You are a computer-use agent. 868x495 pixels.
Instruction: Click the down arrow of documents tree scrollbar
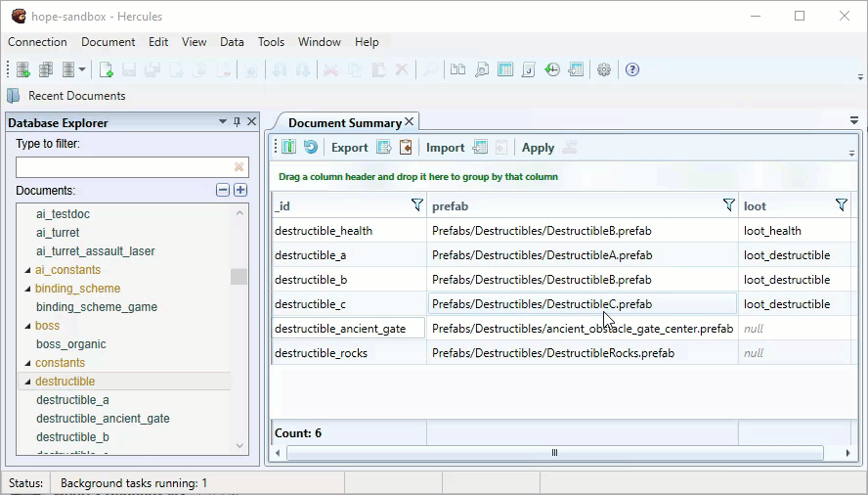tap(239, 446)
